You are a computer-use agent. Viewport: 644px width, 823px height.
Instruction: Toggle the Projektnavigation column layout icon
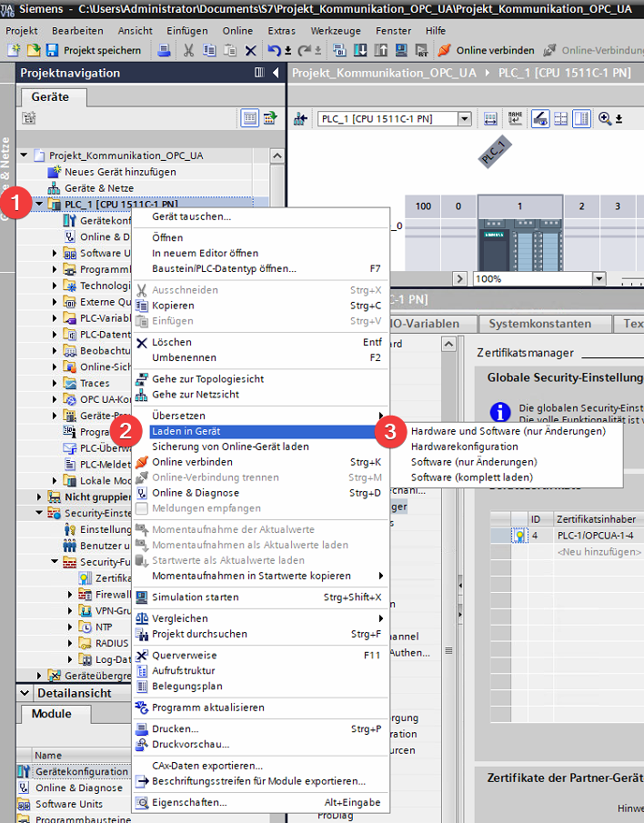(259, 73)
